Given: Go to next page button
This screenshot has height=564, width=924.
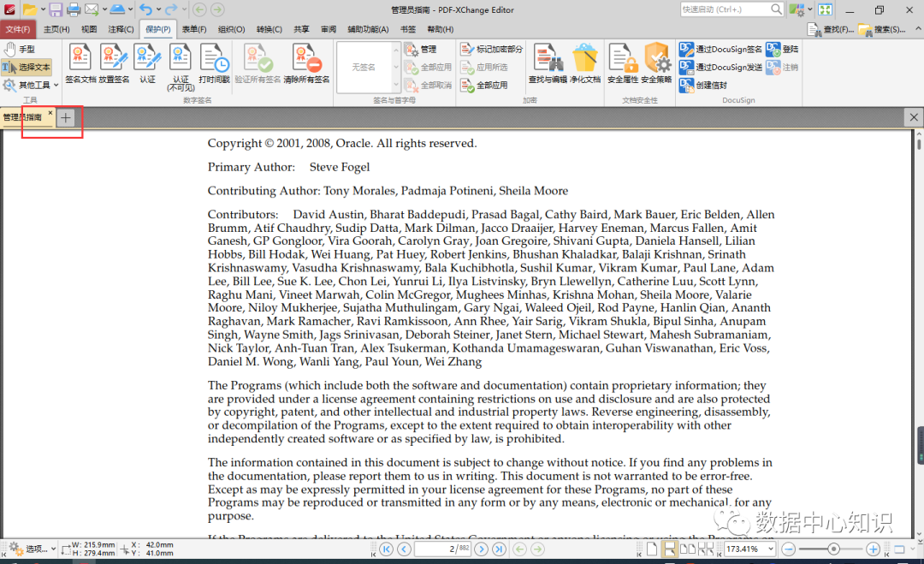Looking at the screenshot, I should 481,549.
